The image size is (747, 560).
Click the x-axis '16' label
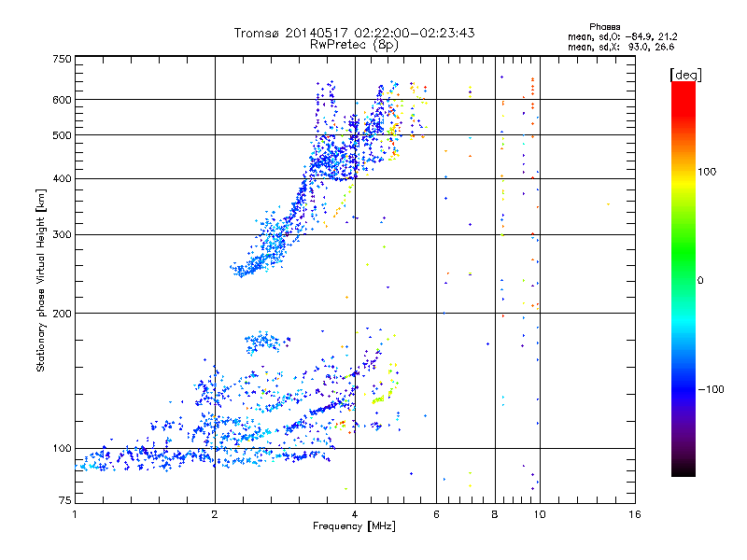(635, 514)
